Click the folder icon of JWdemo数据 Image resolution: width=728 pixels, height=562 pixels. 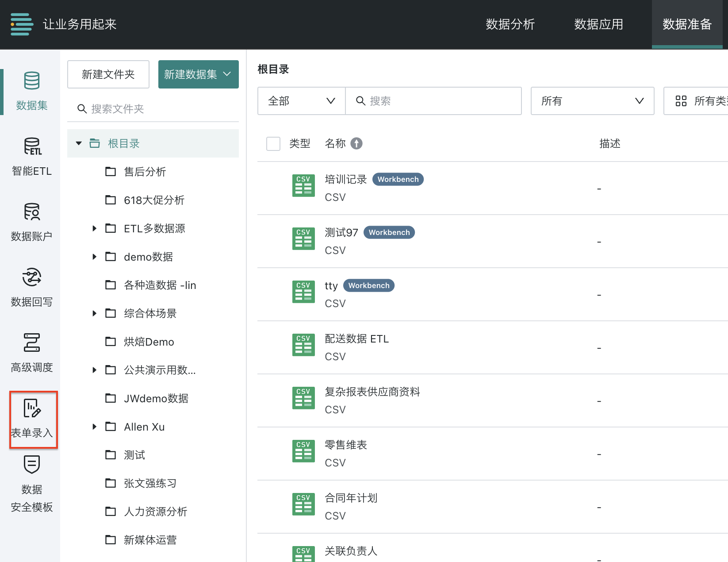(111, 398)
